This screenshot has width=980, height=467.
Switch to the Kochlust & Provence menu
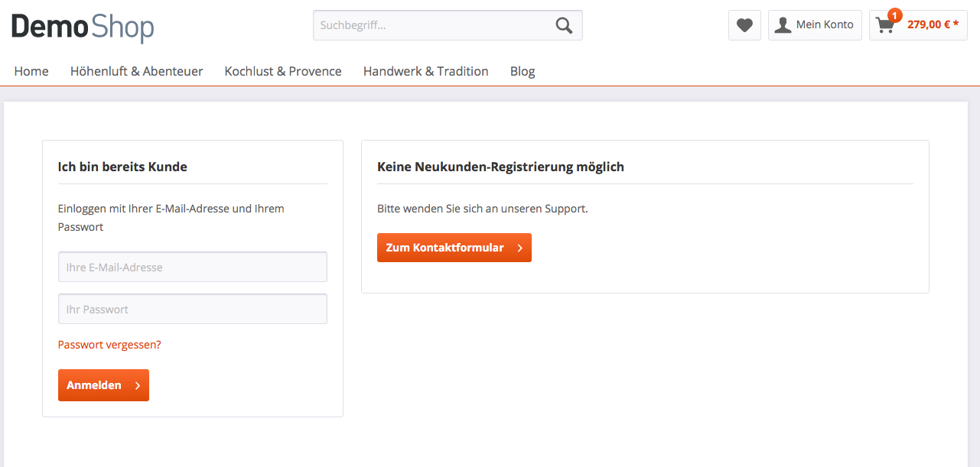click(x=283, y=71)
